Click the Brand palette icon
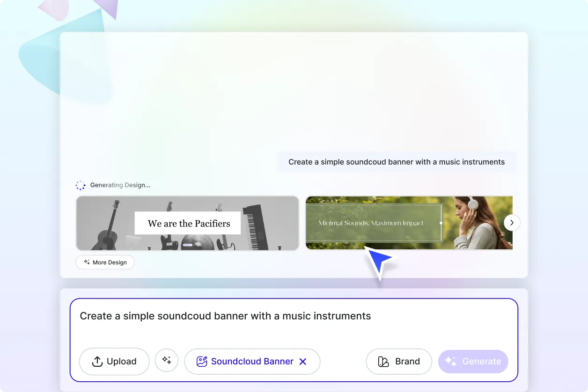The image size is (588, 392). point(383,362)
